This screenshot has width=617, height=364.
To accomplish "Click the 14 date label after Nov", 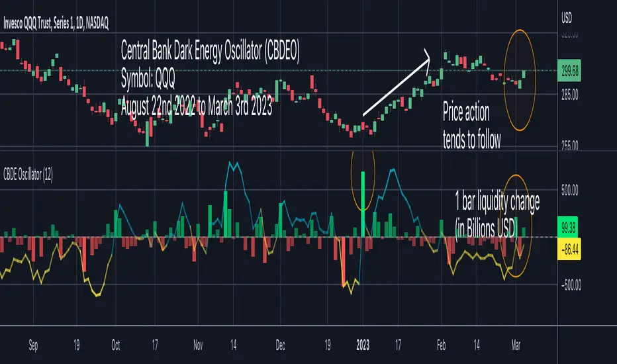I will [233, 345].
